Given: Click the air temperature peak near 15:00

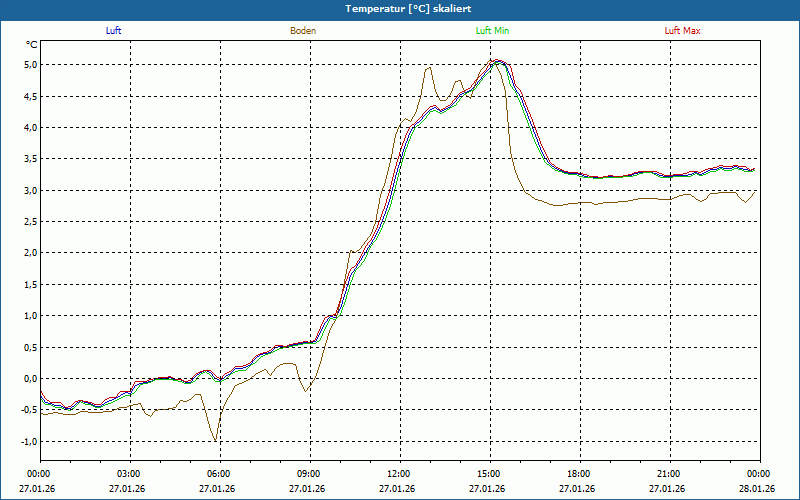Looking at the screenshot, I should pos(497,61).
